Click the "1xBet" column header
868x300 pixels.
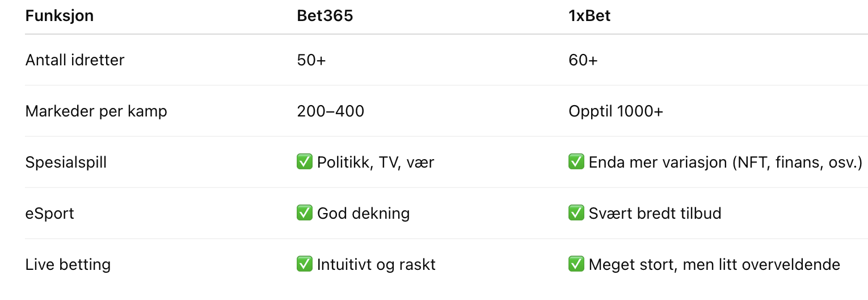point(589,16)
